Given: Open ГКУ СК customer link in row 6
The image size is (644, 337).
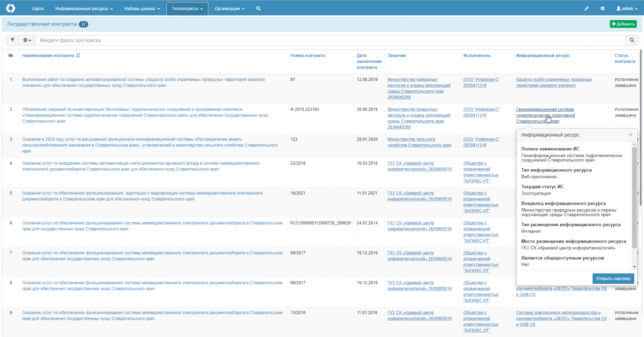Looking at the screenshot, I should click(x=419, y=226).
